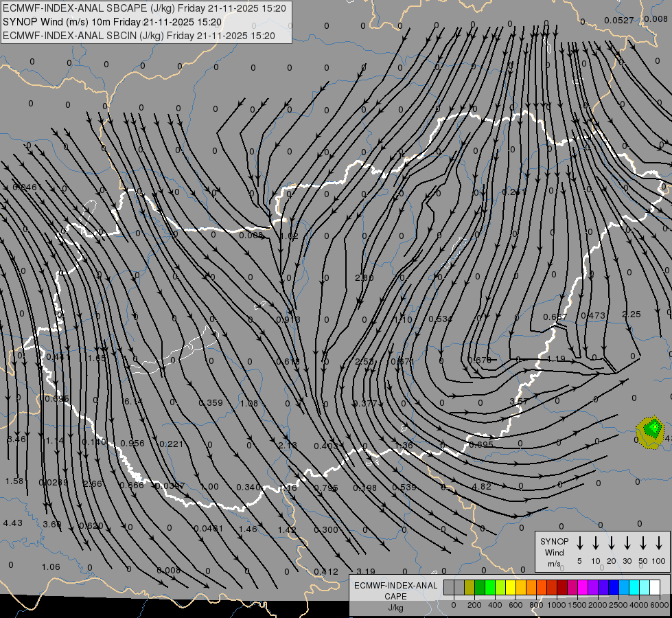Click the map value 0.534
This screenshot has height=618, width=672.
441,319
